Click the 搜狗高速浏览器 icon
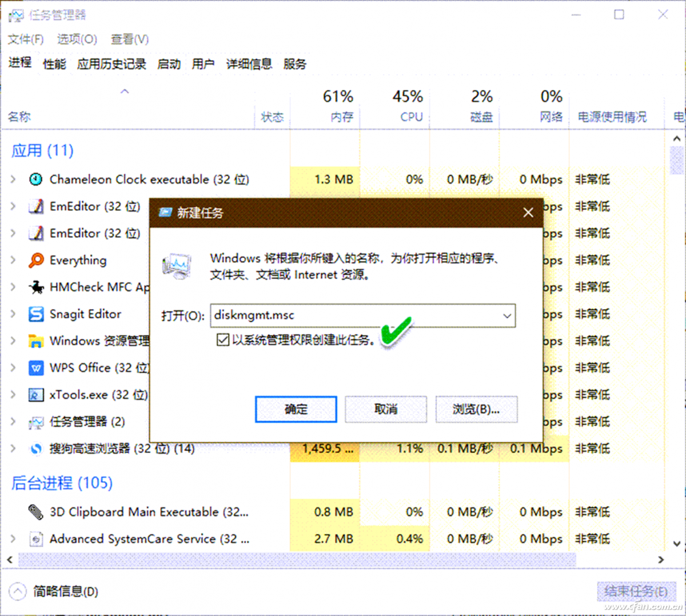The image size is (686, 616). 36,449
